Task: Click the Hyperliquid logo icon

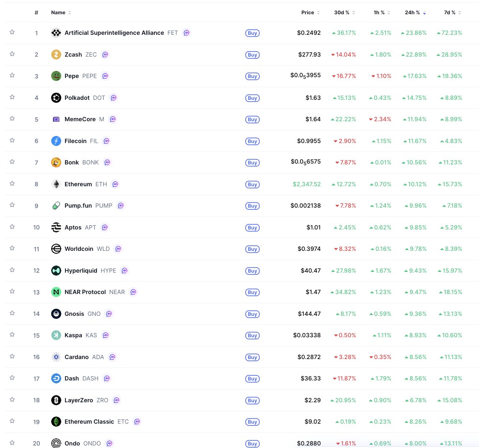Action: pos(56,271)
